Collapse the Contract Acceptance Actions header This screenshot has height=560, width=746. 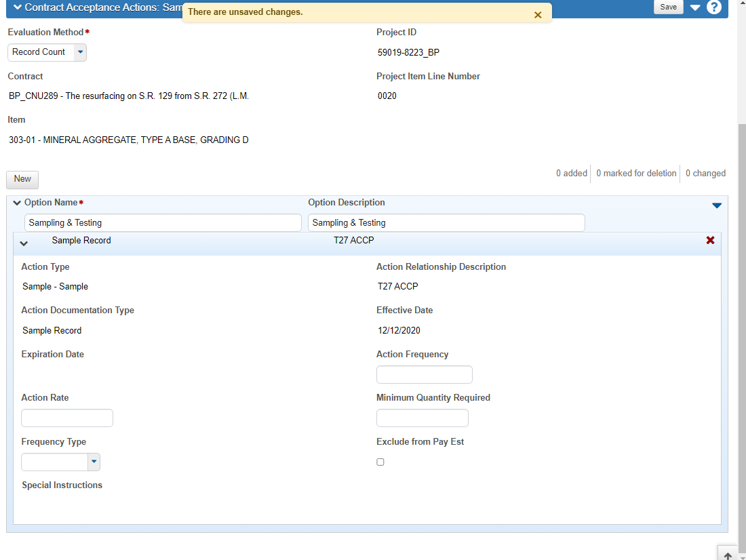click(x=18, y=7)
